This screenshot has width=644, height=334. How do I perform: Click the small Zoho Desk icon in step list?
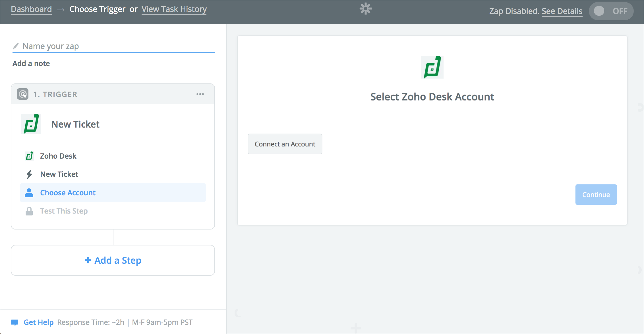coord(29,156)
